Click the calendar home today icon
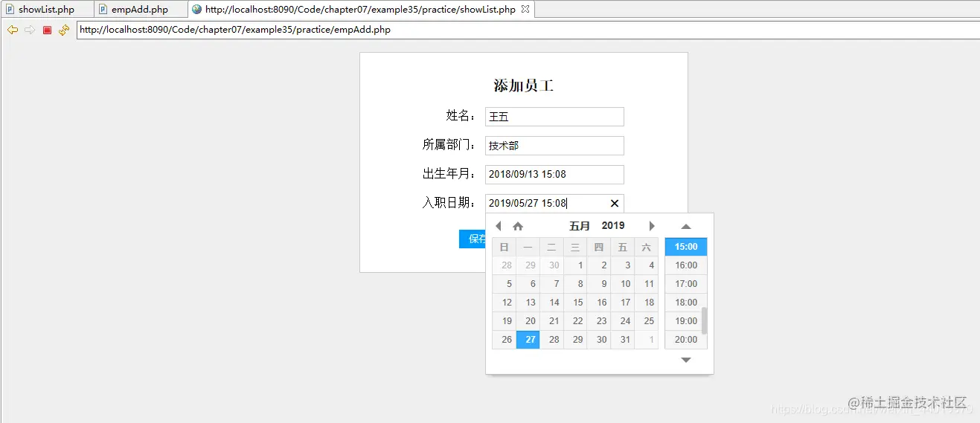 coord(518,226)
